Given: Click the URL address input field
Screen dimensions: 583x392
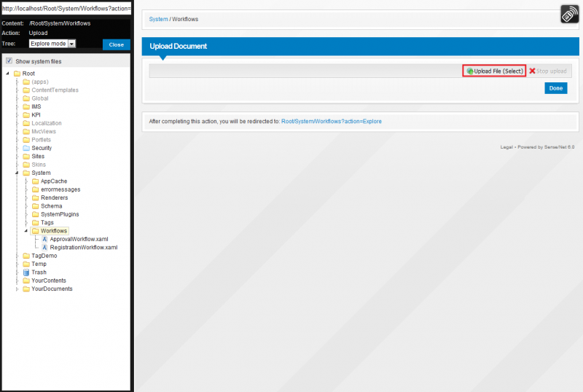Looking at the screenshot, I should tap(66, 8).
